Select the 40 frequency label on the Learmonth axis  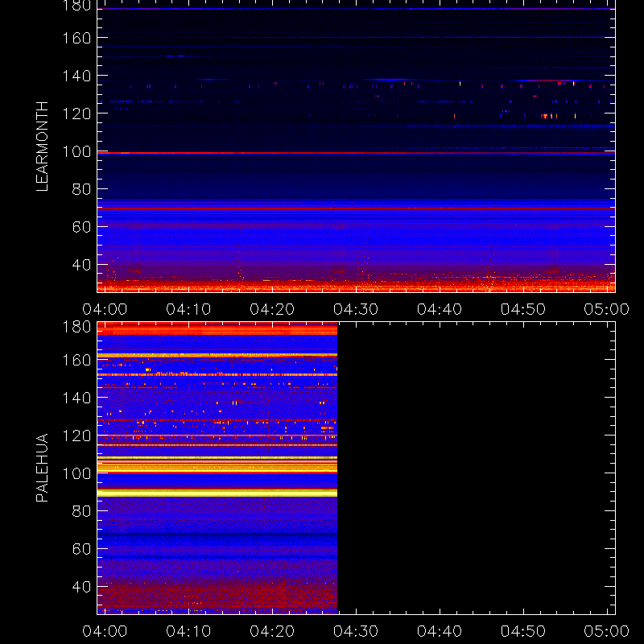coord(81,265)
